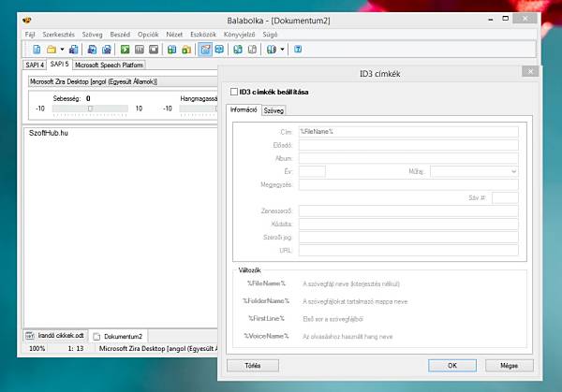Click the New document toolbar icon
The image size is (562, 392).
37,50
